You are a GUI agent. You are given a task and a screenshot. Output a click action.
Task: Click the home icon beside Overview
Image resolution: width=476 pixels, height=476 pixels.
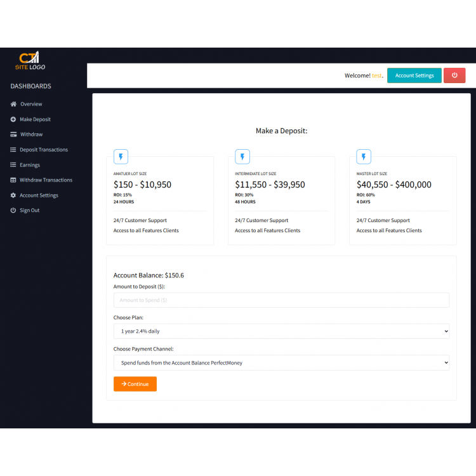click(x=13, y=104)
